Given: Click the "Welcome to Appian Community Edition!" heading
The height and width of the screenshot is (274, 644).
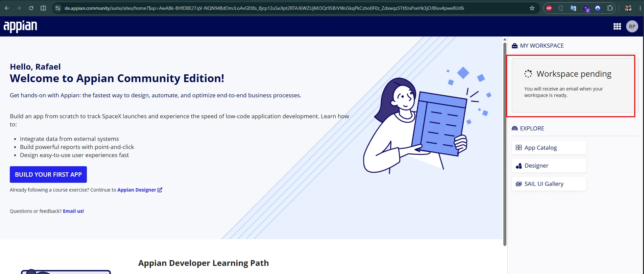Looking at the screenshot, I should coord(117,78).
